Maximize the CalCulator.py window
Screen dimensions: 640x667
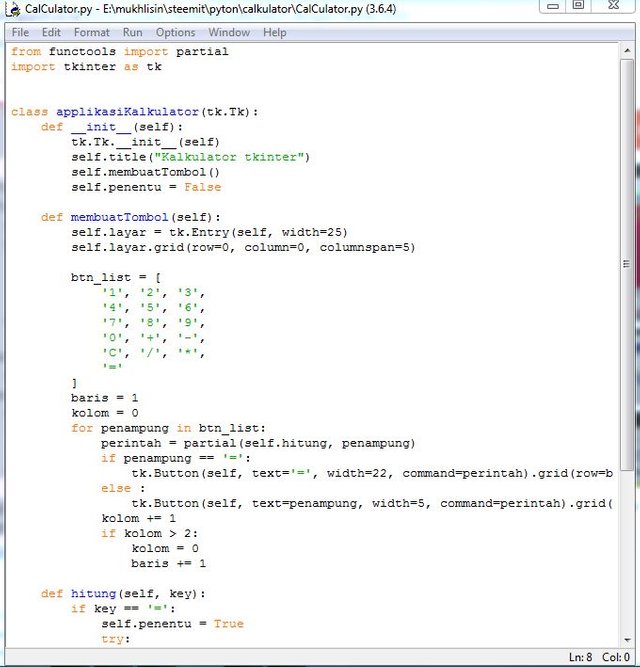pos(578,6)
